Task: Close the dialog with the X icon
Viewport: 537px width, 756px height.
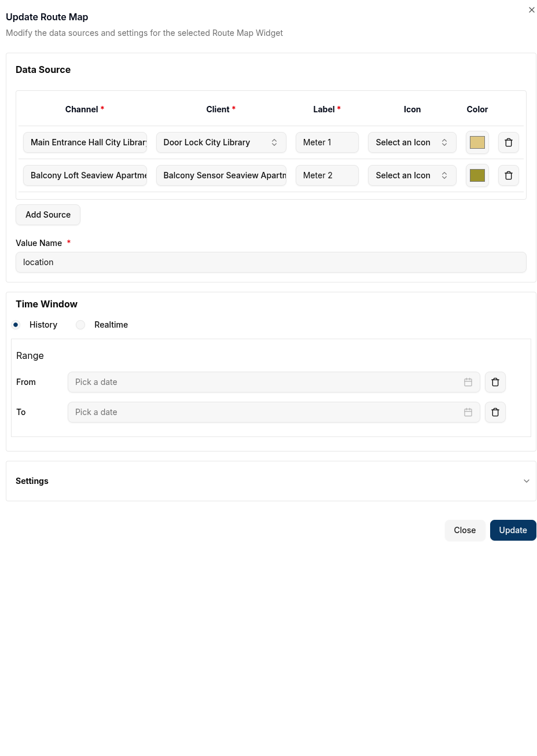Action: click(531, 10)
